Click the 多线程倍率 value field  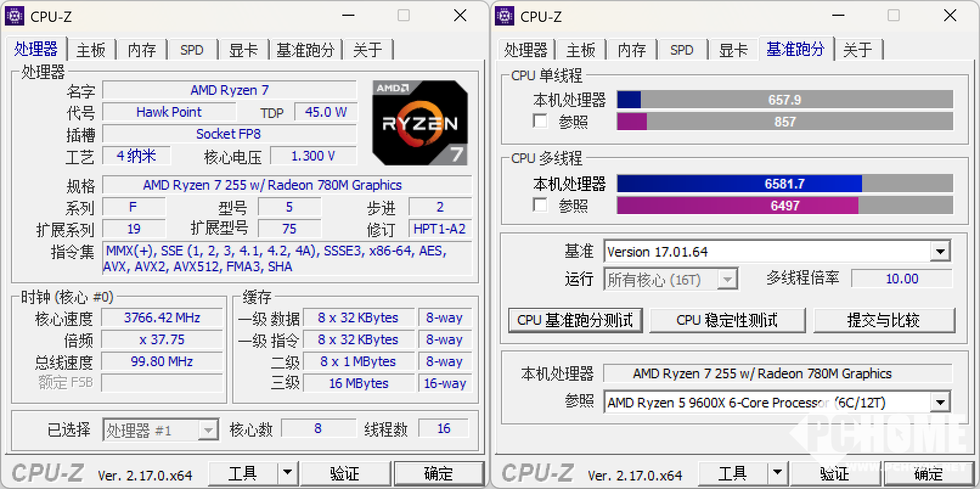click(901, 279)
